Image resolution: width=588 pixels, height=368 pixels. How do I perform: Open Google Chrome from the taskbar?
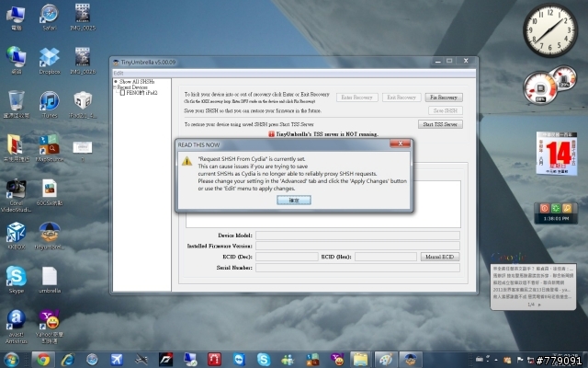click(x=43, y=360)
